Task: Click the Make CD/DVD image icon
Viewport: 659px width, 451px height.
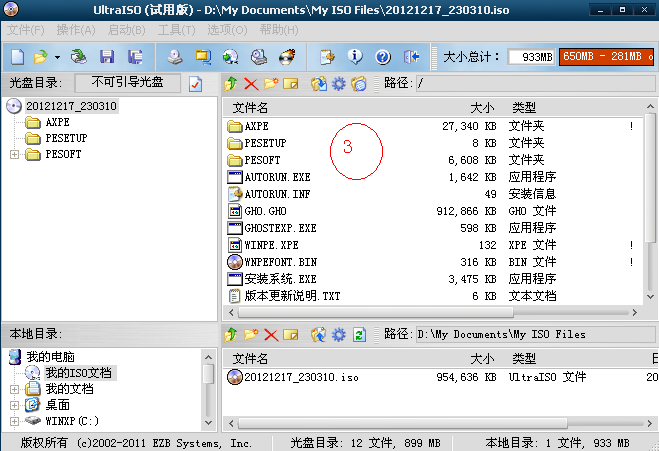Action: point(174,57)
